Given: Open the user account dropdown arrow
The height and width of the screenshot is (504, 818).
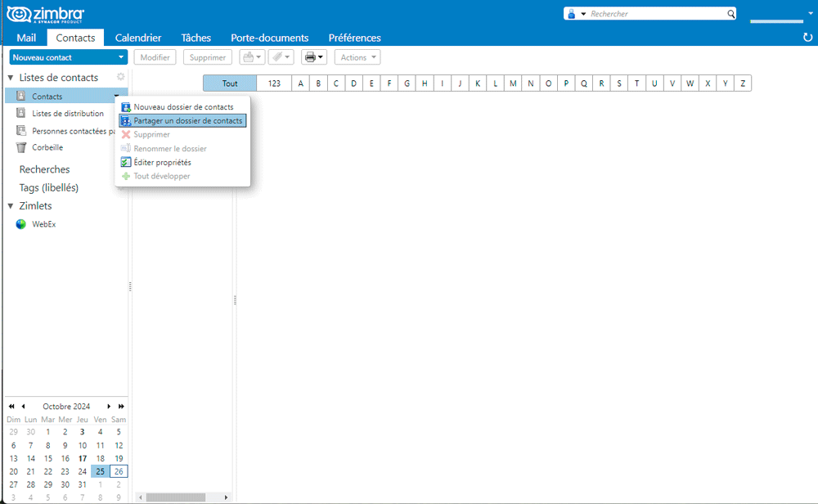Looking at the screenshot, I should click(x=810, y=14).
